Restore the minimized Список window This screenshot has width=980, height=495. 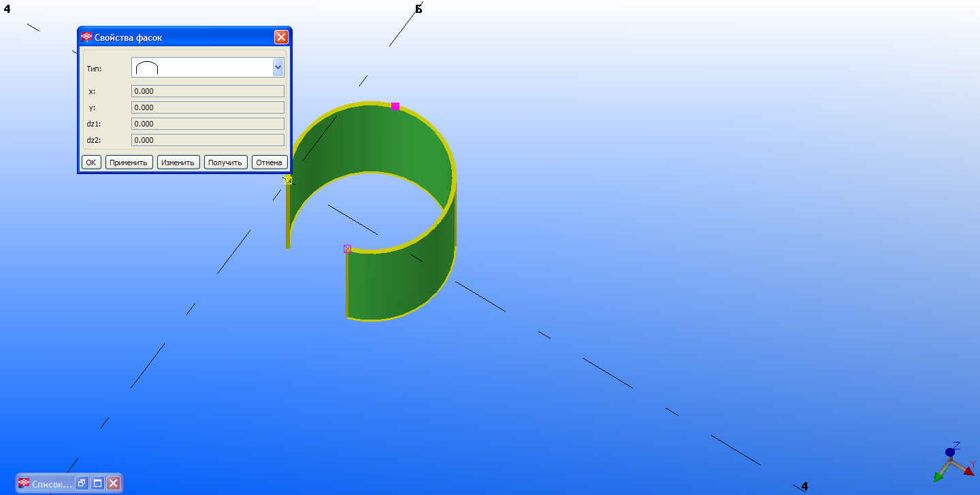pos(82,483)
